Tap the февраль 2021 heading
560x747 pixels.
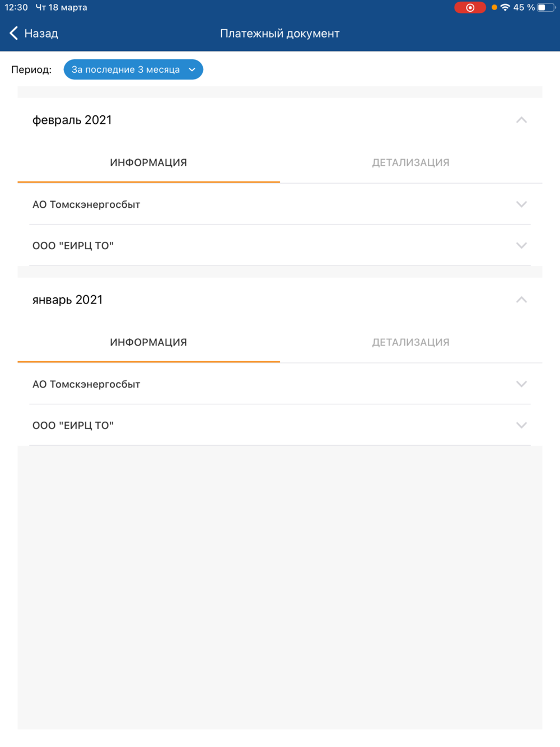(72, 120)
